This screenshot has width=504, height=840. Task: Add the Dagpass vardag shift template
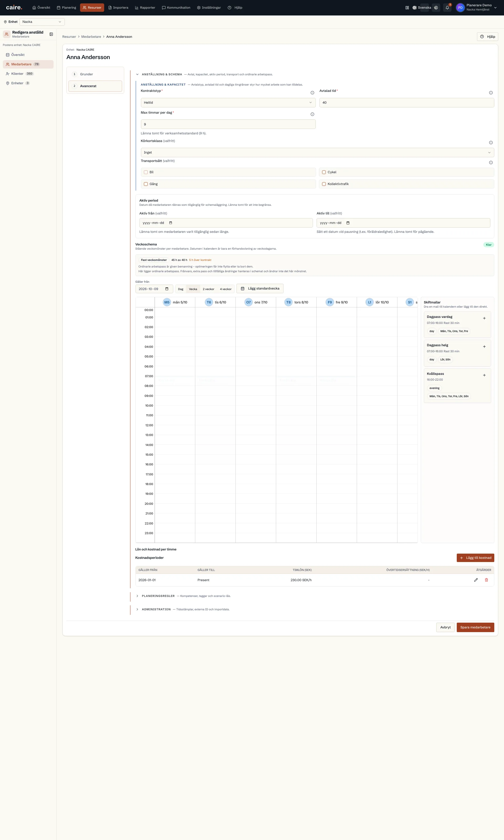[x=484, y=318]
